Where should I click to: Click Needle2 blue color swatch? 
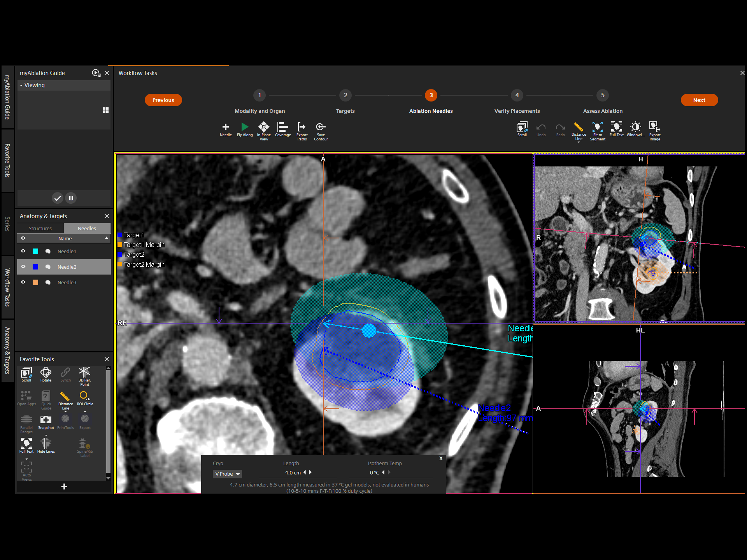[35, 267]
